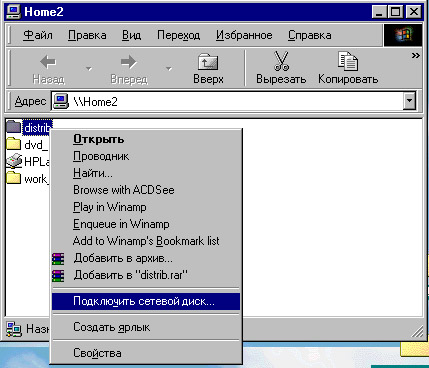429x368 pixels.
Task: Choose Browse with ACDSee
Action: [x=146, y=190]
